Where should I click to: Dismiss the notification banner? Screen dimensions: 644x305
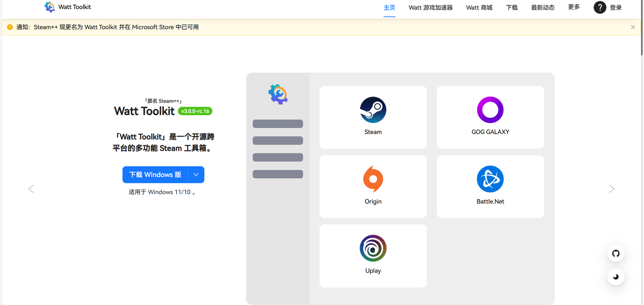[x=633, y=27]
